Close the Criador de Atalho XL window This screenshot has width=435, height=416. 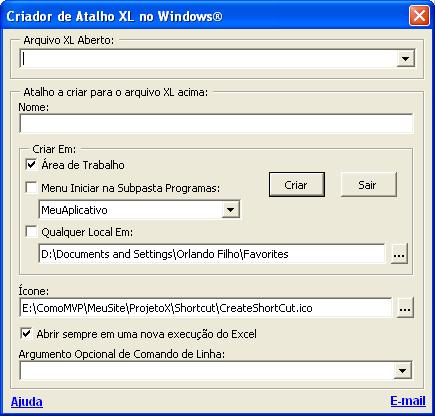point(419,15)
